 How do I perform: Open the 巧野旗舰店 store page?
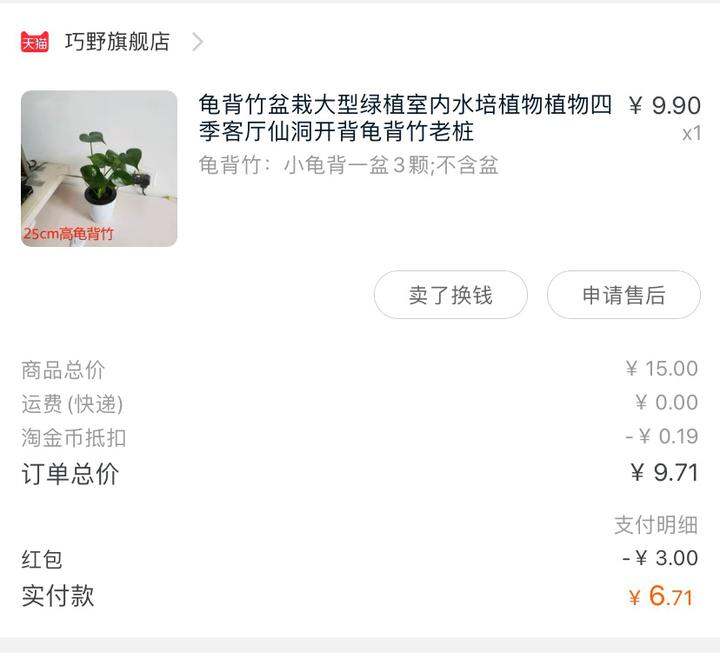(x=117, y=42)
